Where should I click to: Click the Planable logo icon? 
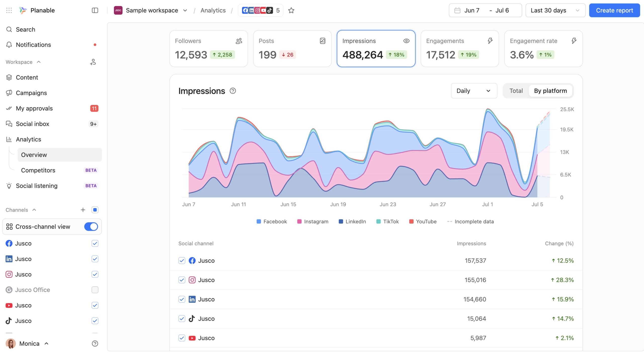[23, 10]
